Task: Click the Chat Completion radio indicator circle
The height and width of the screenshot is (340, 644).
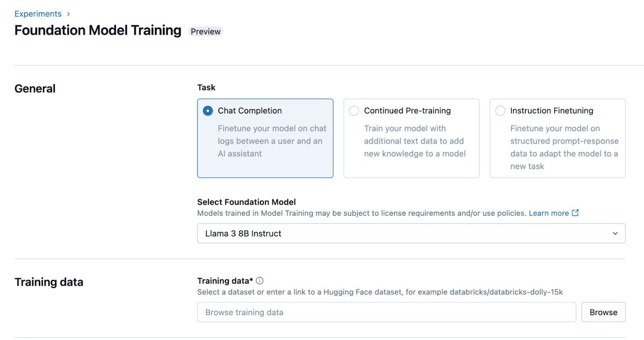Action: tap(207, 110)
